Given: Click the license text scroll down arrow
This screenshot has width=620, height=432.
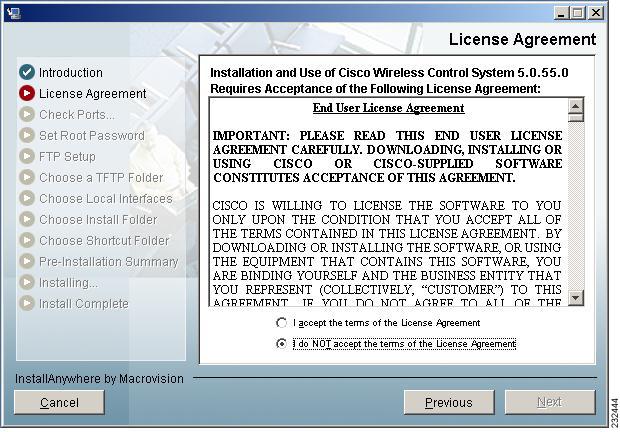Looking at the screenshot, I should 576,298.
